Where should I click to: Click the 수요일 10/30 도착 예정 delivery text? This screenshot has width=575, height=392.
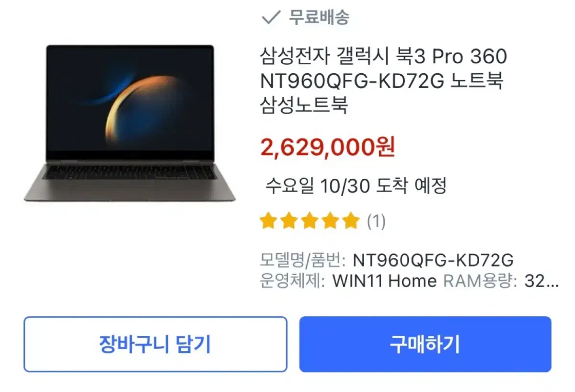pyautogui.click(x=356, y=186)
